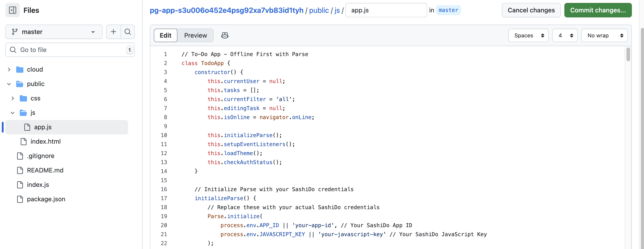
Task: Click the index.html file icon
Action: pos(24,141)
